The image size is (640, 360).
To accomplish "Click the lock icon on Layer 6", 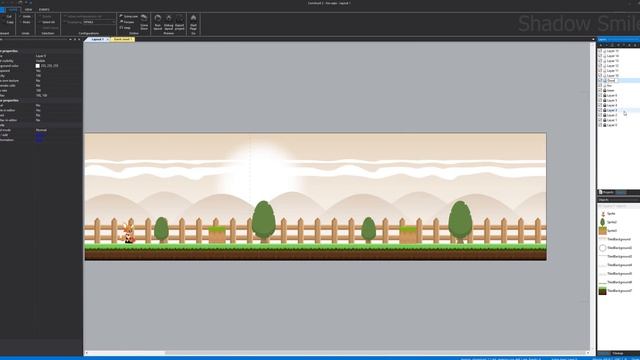I will [x=604, y=95].
